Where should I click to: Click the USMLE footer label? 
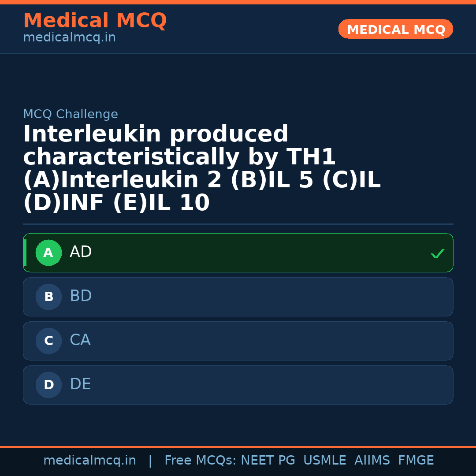(x=325, y=460)
